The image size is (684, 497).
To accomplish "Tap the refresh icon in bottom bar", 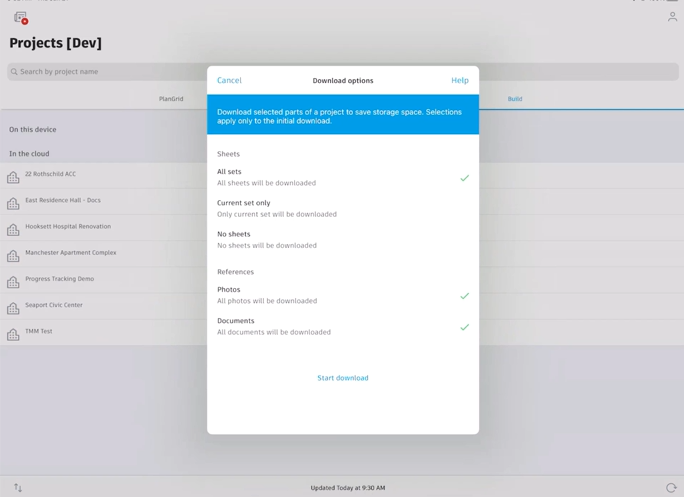I will 671,488.
